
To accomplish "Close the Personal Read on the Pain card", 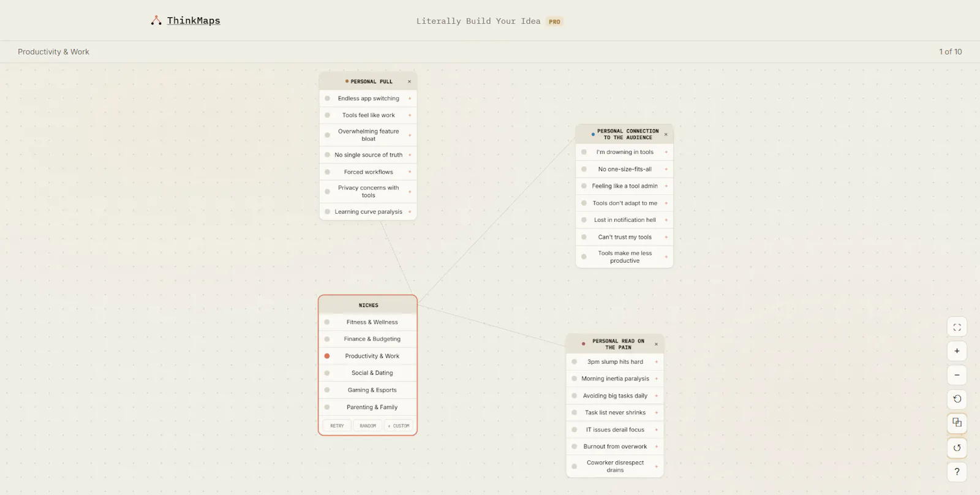I will tap(656, 344).
